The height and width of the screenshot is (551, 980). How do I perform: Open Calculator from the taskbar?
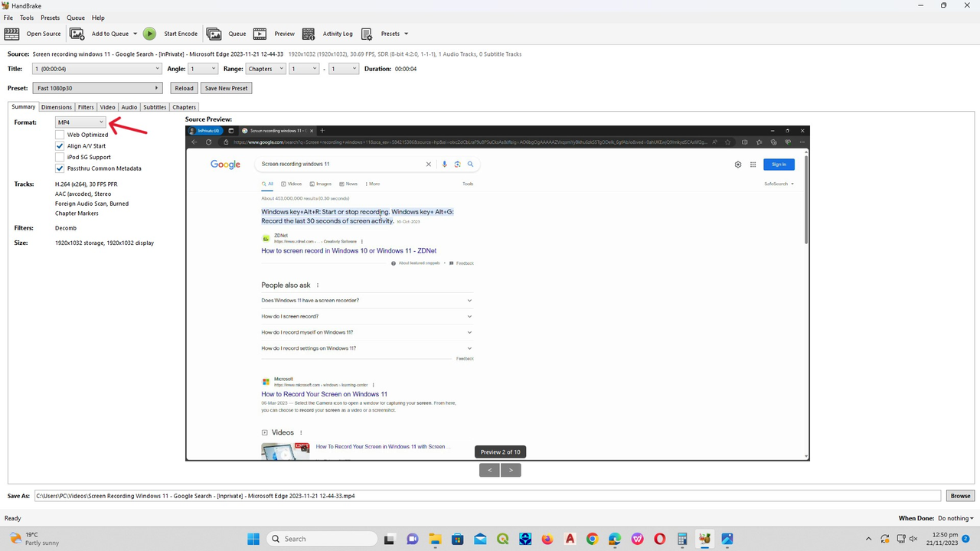[682, 539]
